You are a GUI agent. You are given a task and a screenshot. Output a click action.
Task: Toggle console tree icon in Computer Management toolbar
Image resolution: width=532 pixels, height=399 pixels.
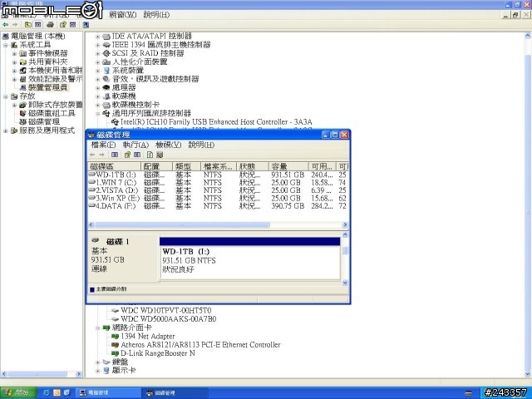tap(37, 24)
